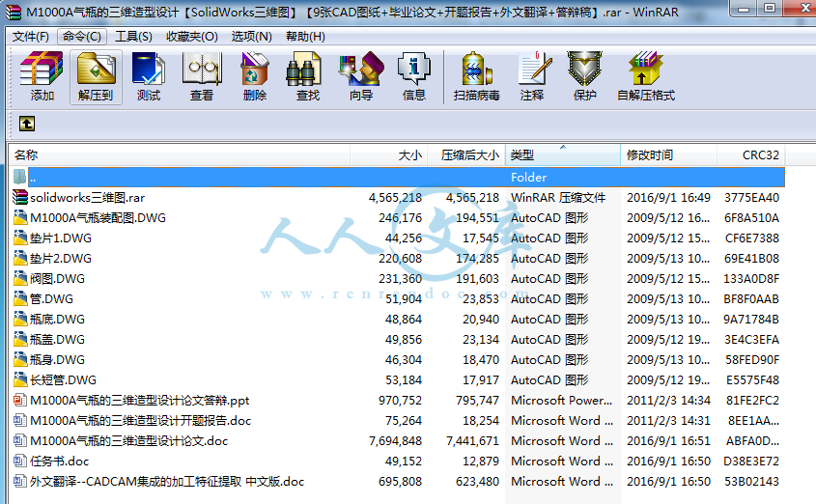Click the date 2016/9/1 16:51
This screenshot has height=504, width=816.
click(x=668, y=441)
